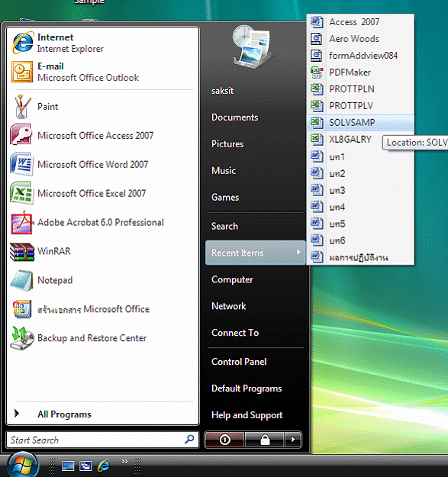Click Show Desktop icon in Quick Launch
448x477 pixels.
tap(68, 466)
